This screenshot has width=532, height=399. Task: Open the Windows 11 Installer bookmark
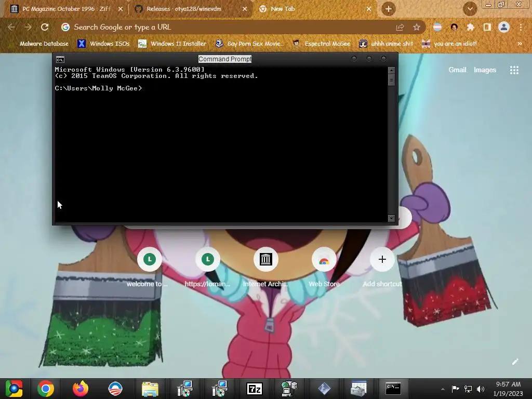click(172, 44)
